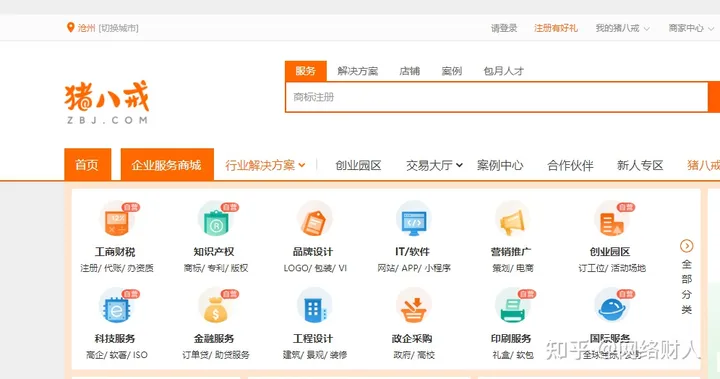The image size is (720, 379).
Task: Switch to the 解决方案 search tab
Action: [x=358, y=71]
